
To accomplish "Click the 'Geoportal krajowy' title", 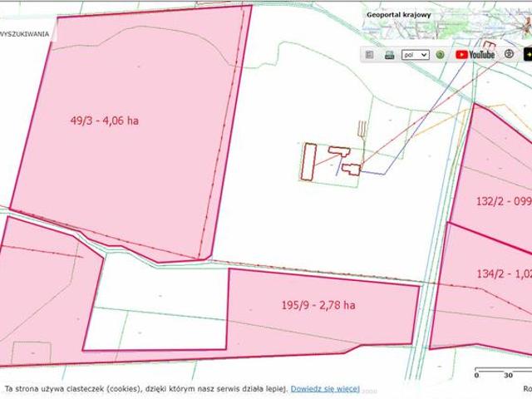I will pyautogui.click(x=399, y=15).
